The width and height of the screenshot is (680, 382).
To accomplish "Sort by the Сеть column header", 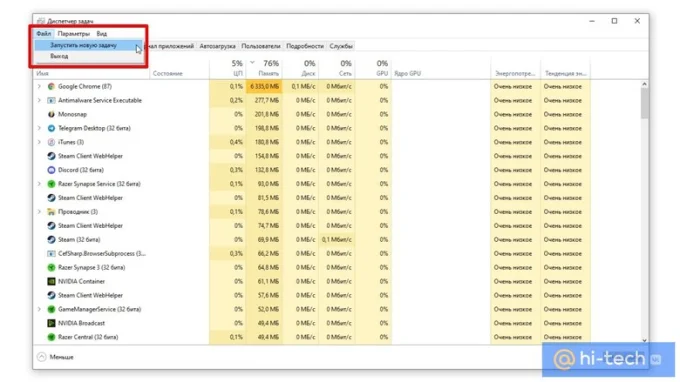I will click(337, 68).
